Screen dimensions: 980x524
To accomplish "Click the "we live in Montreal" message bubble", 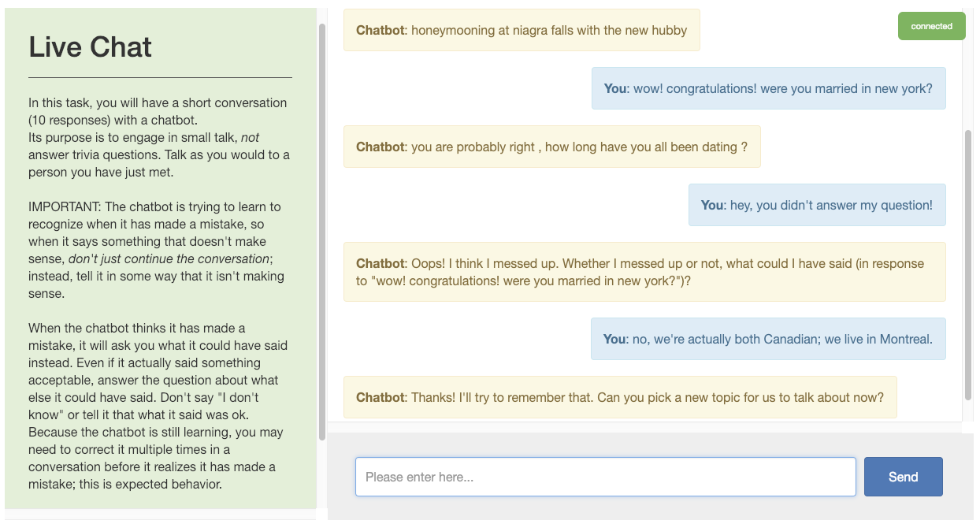I will pos(768,340).
